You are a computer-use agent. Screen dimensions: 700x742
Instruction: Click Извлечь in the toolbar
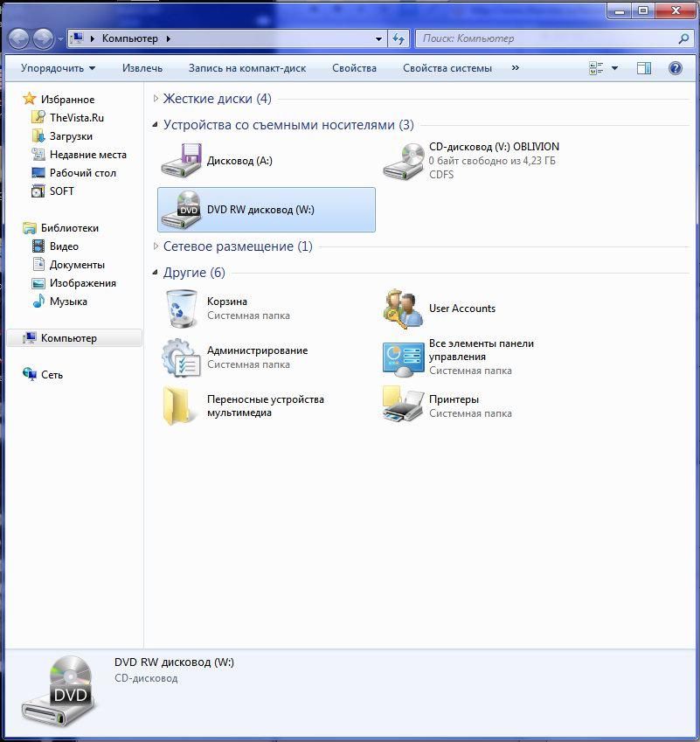click(142, 68)
